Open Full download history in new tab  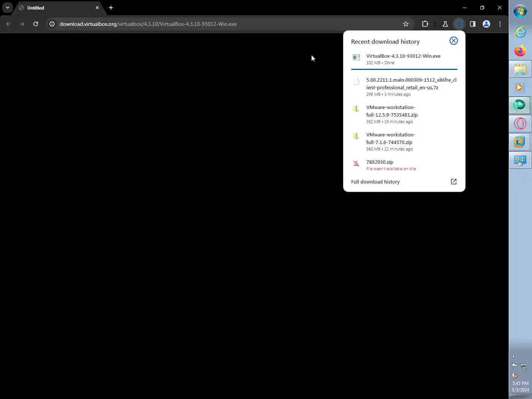coord(453,182)
